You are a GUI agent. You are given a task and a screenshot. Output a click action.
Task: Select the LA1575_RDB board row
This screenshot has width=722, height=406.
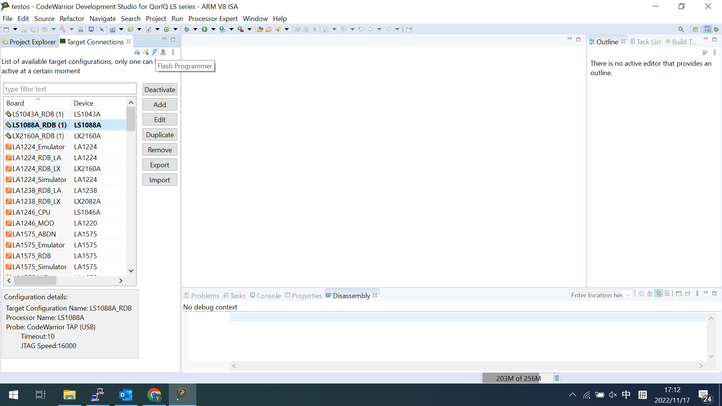point(65,256)
